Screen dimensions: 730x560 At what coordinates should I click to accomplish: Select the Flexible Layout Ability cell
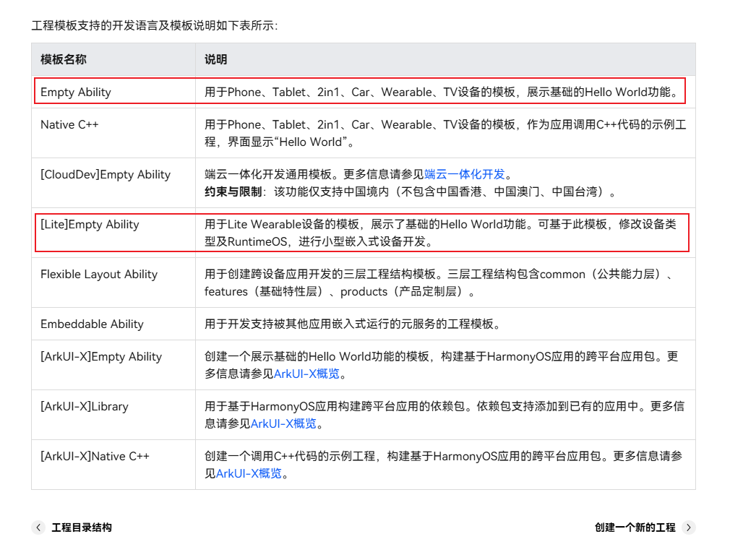(99, 274)
